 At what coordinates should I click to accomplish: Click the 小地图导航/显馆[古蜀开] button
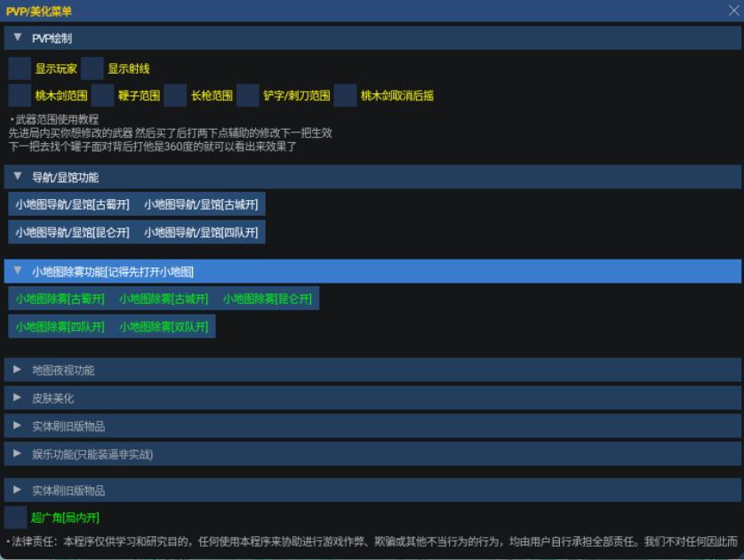pyautogui.click(x=72, y=204)
